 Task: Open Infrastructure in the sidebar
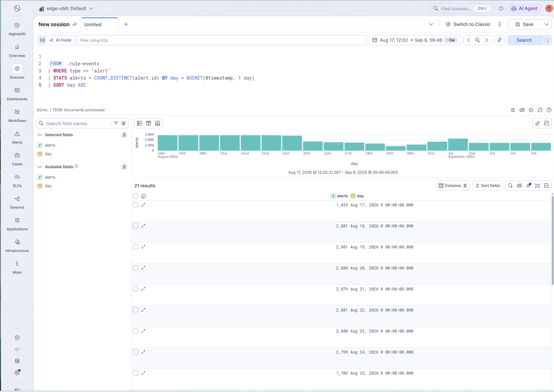point(17,246)
